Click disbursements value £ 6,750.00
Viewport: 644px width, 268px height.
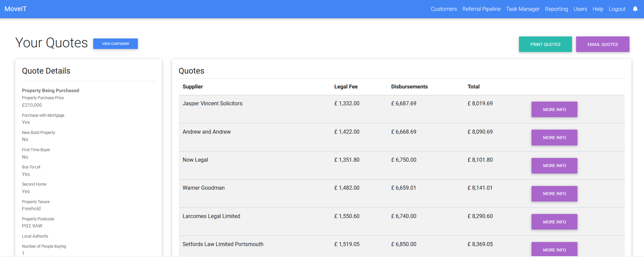[403, 160]
